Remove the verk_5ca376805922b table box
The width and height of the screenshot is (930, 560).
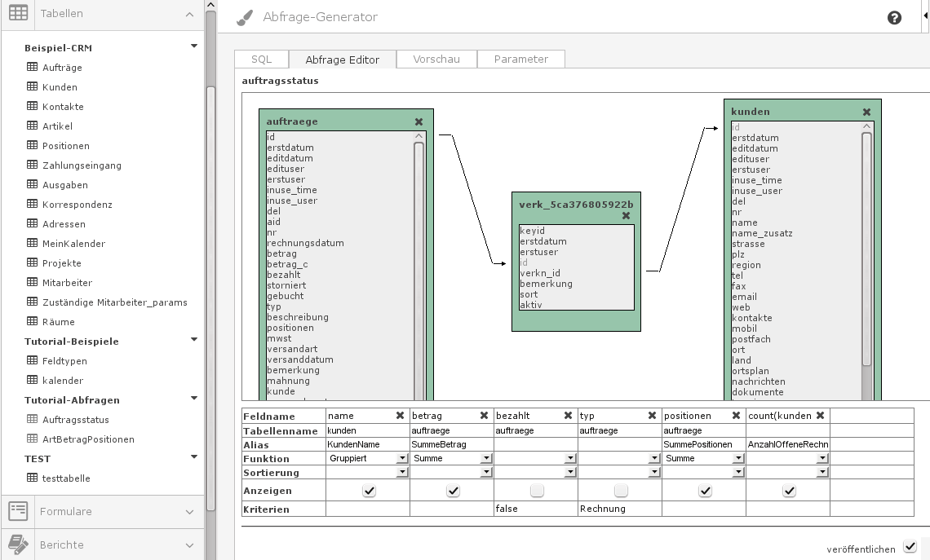click(x=626, y=216)
